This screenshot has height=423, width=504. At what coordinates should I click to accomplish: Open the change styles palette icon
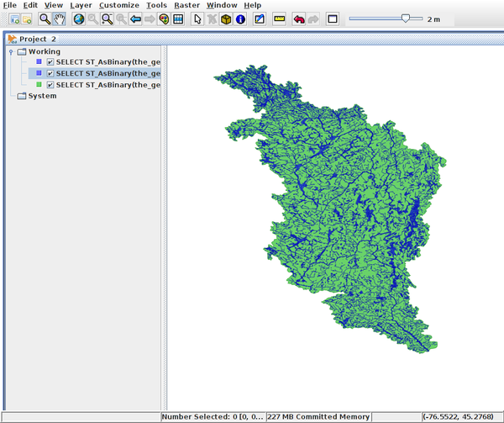tap(163, 19)
